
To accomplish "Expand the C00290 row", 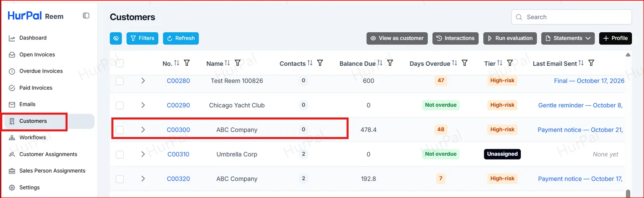I will pyautogui.click(x=143, y=105).
